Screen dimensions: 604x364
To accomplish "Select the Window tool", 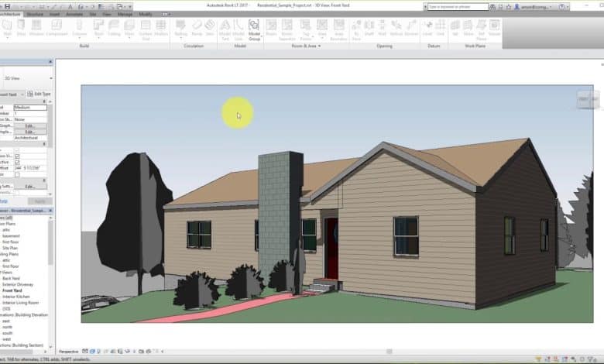I will [36, 29].
